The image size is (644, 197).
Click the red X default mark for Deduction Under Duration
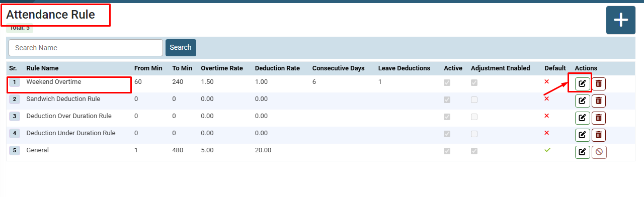click(x=547, y=133)
